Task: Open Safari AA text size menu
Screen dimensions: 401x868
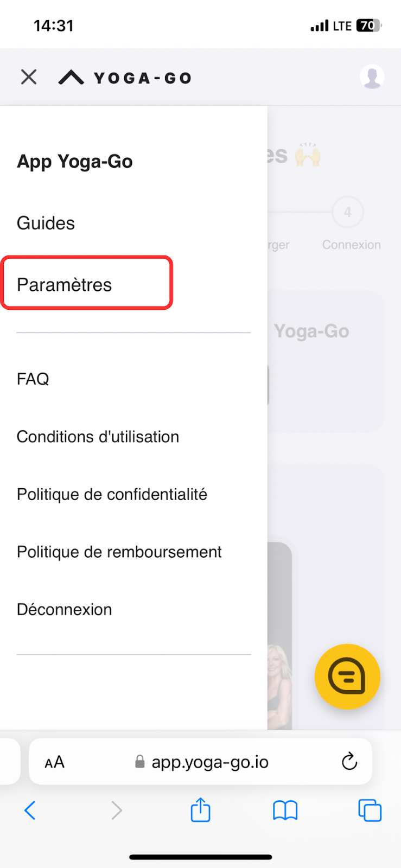Action: [x=54, y=762]
